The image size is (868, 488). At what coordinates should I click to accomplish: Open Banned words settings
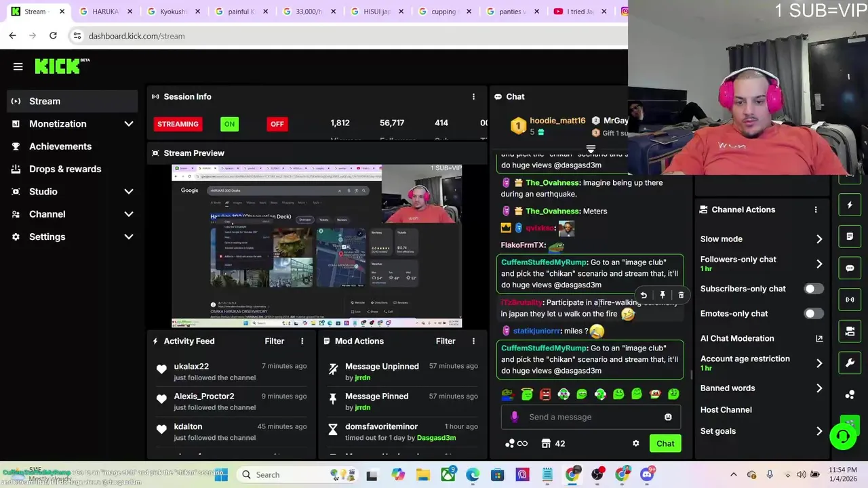pos(762,388)
